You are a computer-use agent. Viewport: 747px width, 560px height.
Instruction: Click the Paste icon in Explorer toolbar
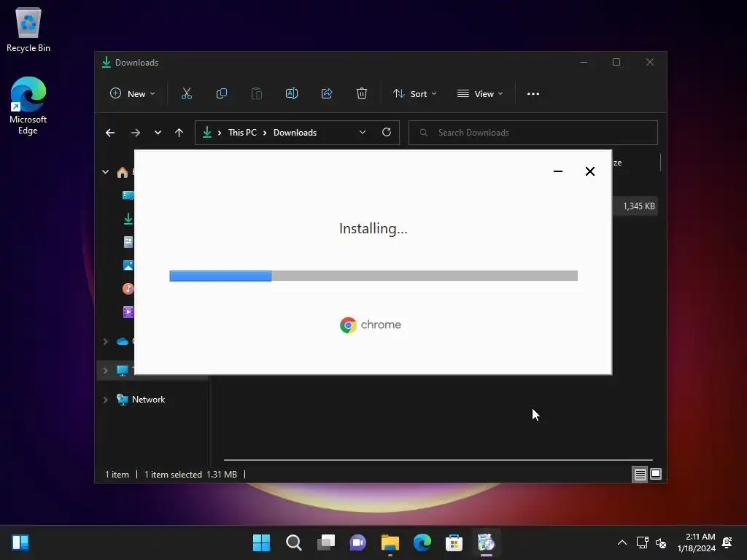[256, 94]
